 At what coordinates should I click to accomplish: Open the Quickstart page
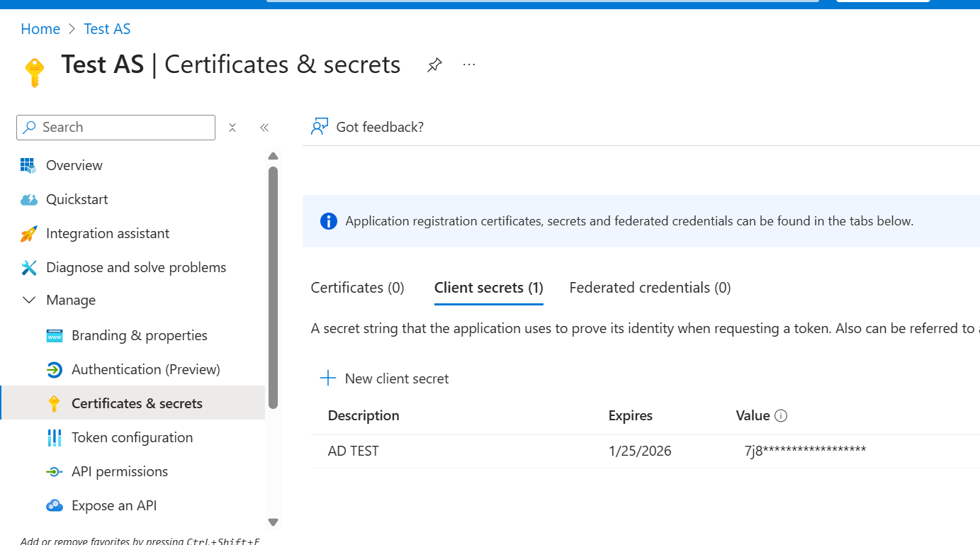click(77, 199)
